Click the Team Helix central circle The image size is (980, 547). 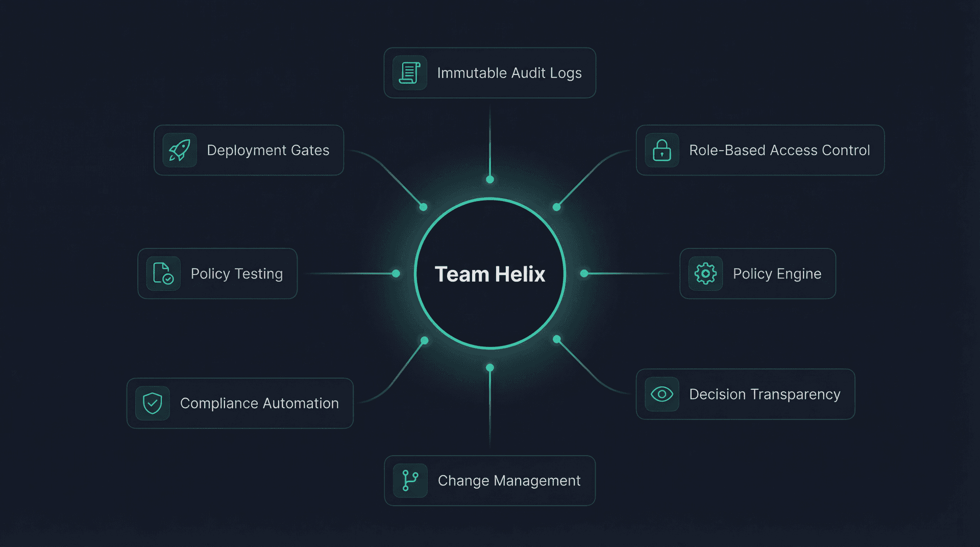tap(490, 273)
